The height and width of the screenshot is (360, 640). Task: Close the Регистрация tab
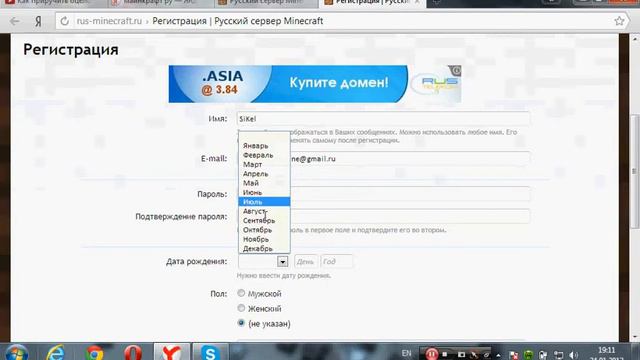pyautogui.click(x=417, y=2)
